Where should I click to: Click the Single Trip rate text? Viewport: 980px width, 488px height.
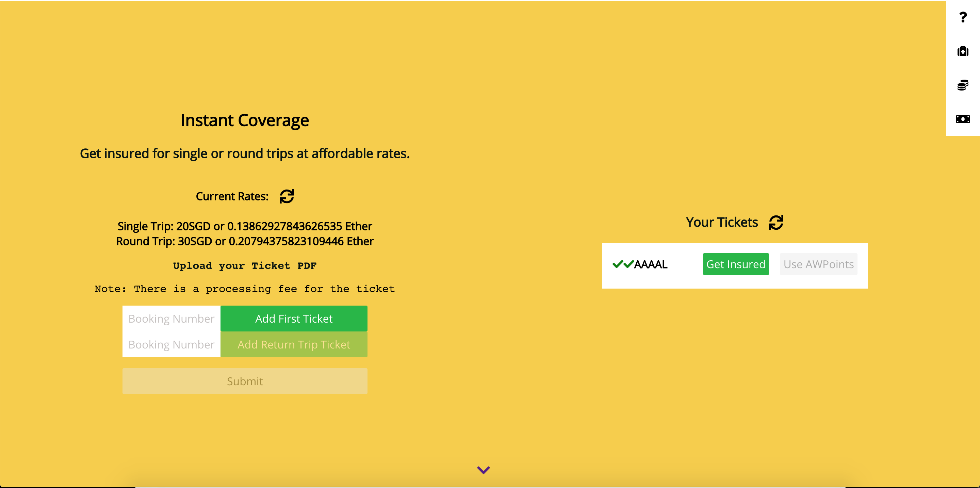[x=245, y=226]
